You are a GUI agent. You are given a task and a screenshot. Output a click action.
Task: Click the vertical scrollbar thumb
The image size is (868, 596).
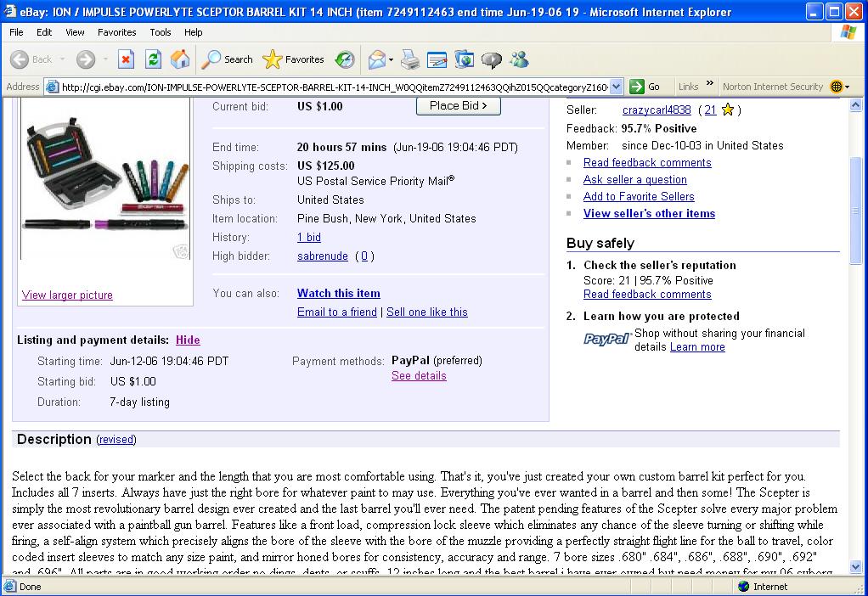coord(855,210)
